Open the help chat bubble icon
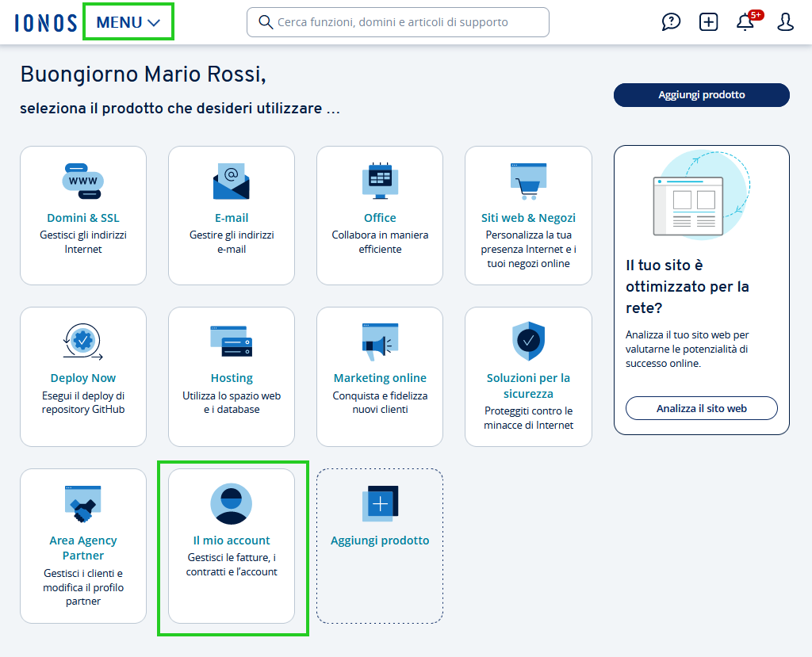 (671, 22)
